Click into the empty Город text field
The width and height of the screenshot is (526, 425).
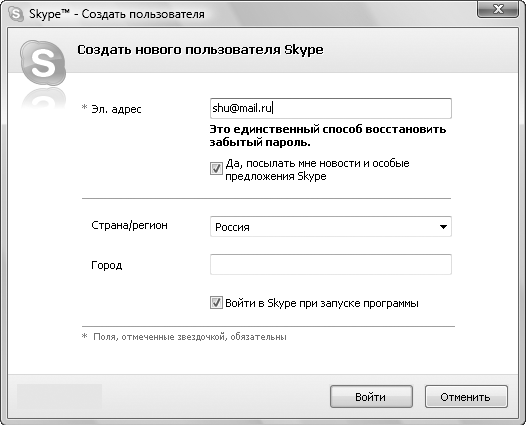[x=330, y=265]
